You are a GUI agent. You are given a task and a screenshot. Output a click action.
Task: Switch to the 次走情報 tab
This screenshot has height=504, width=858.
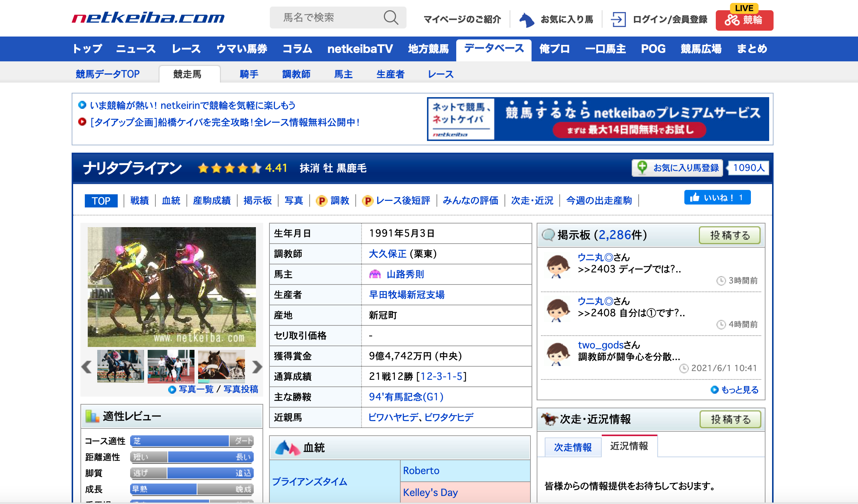click(x=573, y=447)
